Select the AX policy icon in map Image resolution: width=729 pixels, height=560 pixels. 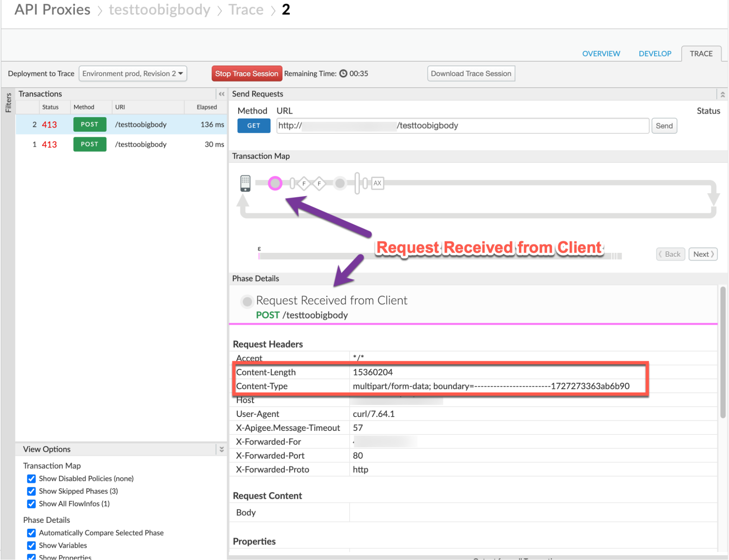point(377,183)
